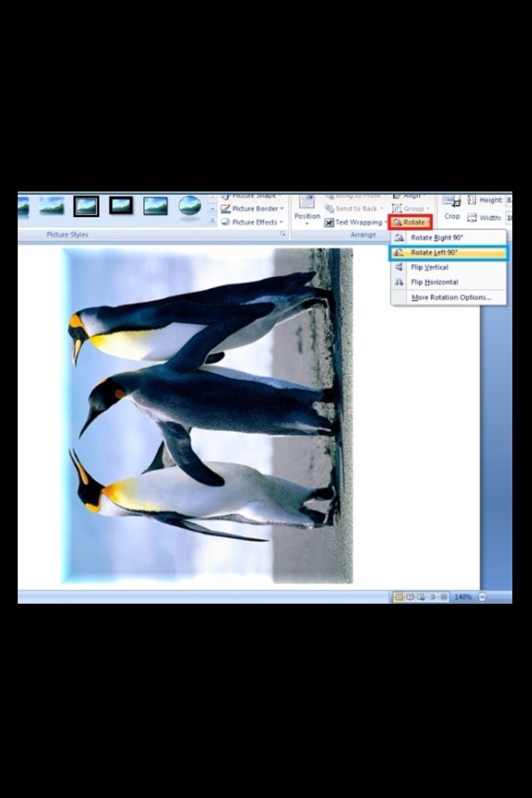Choose Rotate Right 90° from menu
Viewport: 532px width, 798px height.
436,238
